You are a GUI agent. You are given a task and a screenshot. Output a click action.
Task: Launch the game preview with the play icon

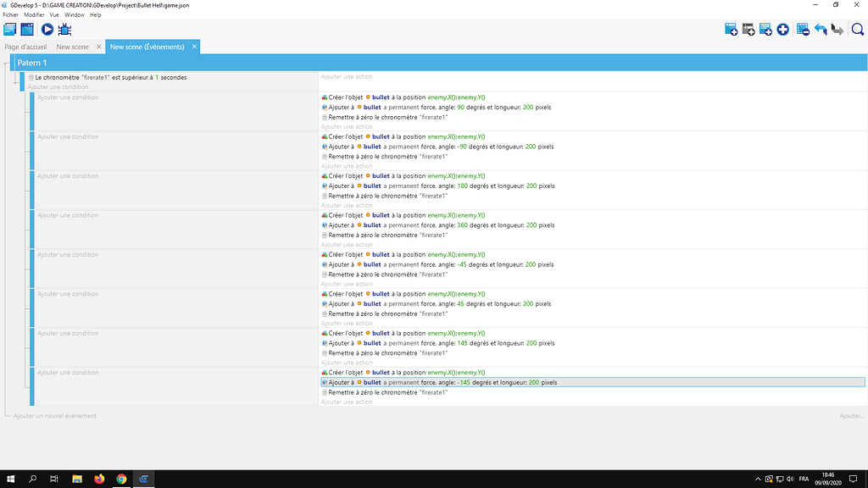tap(47, 30)
